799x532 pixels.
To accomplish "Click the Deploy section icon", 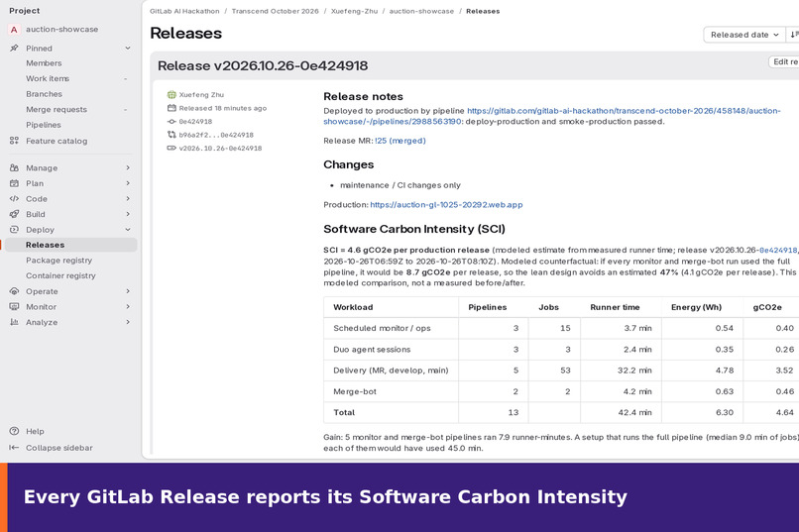I will point(14,230).
